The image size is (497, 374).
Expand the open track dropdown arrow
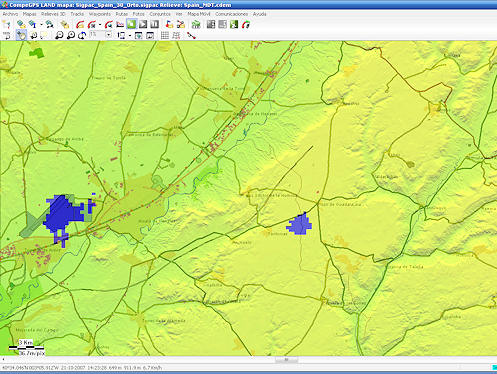100,25
